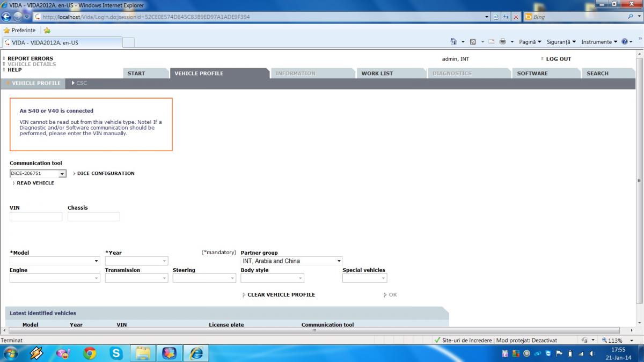The height and width of the screenshot is (362, 644).
Task: Click the Preferințe favorites star
Action: 6,30
